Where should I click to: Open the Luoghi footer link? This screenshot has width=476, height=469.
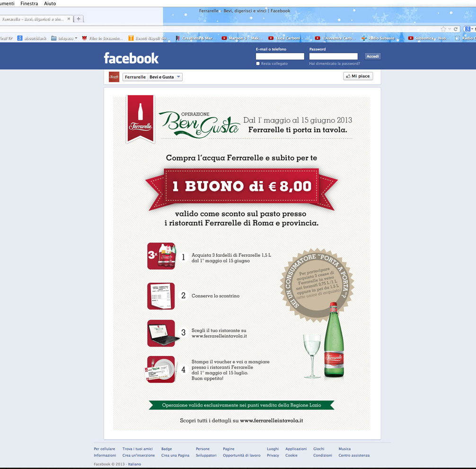[273, 449]
